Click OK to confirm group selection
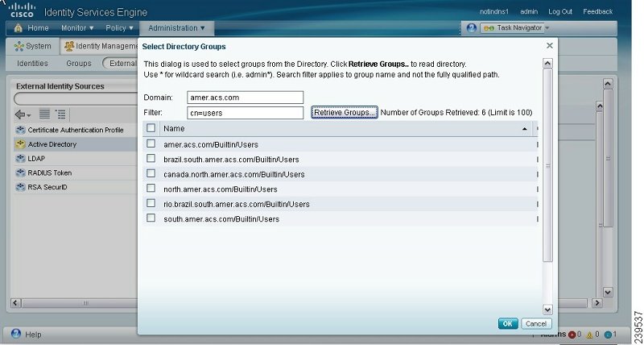The height and width of the screenshot is (345, 644). pyautogui.click(x=508, y=323)
